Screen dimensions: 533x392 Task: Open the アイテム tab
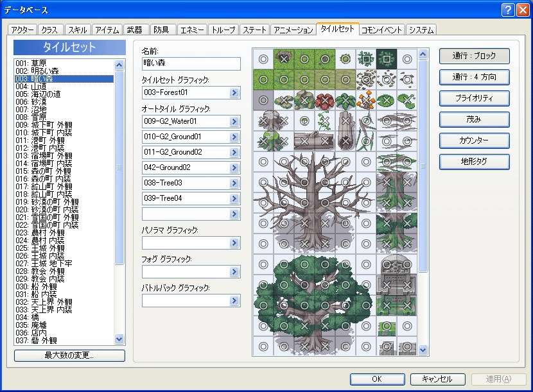[107, 30]
